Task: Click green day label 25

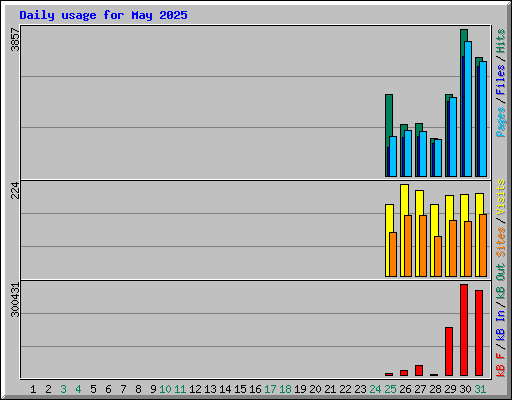Action: (390, 389)
